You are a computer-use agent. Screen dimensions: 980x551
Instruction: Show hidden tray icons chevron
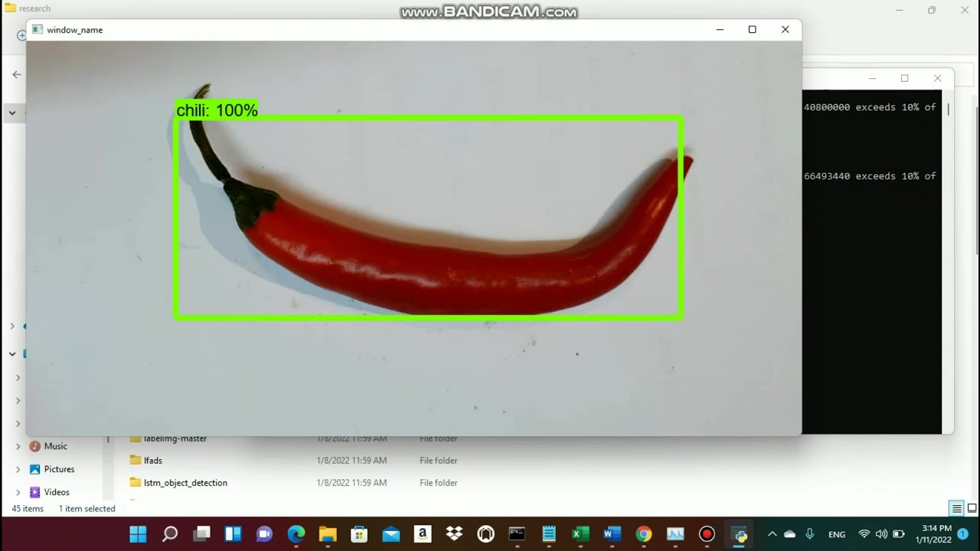pyautogui.click(x=772, y=534)
